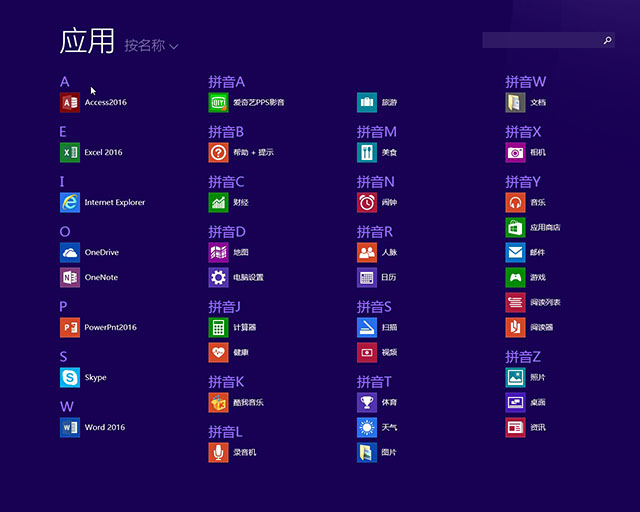Click inside the app search box
640x512 pixels.
(540, 40)
